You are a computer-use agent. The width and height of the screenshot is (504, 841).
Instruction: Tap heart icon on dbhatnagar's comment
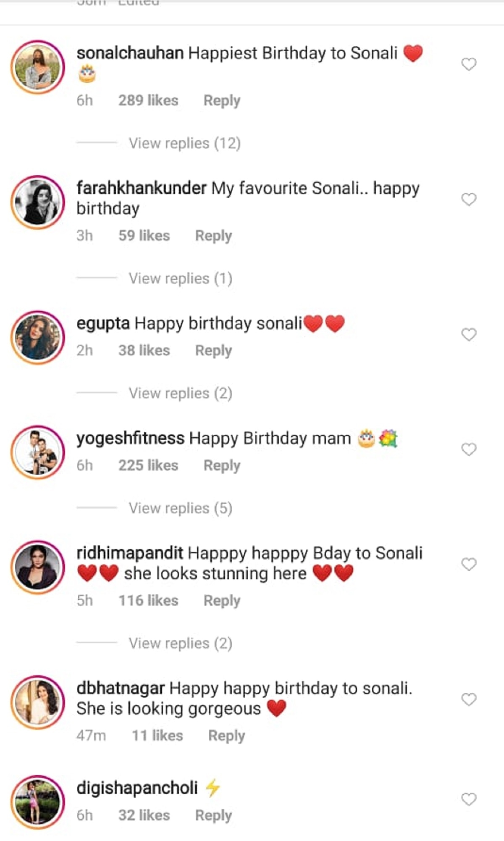[469, 699]
